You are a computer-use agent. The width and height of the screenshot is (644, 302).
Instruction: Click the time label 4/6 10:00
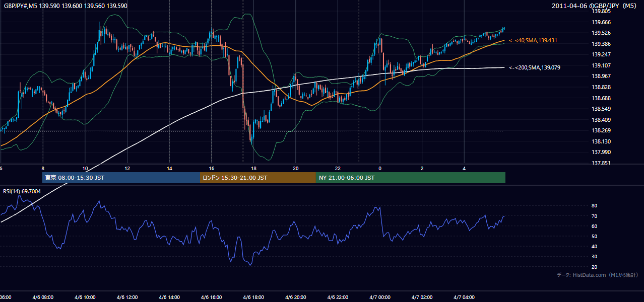click(85, 297)
